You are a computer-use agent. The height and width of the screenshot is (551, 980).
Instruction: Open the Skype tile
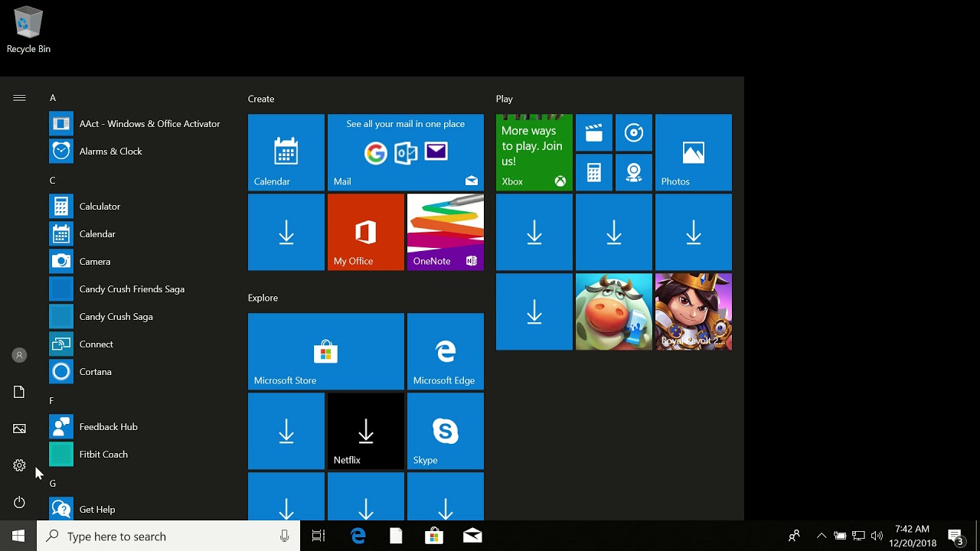coord(446,431)
